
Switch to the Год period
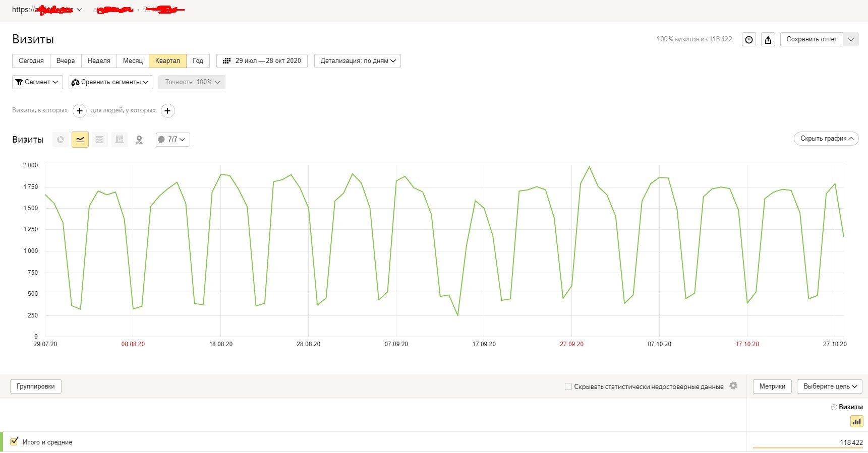point(198,61)
